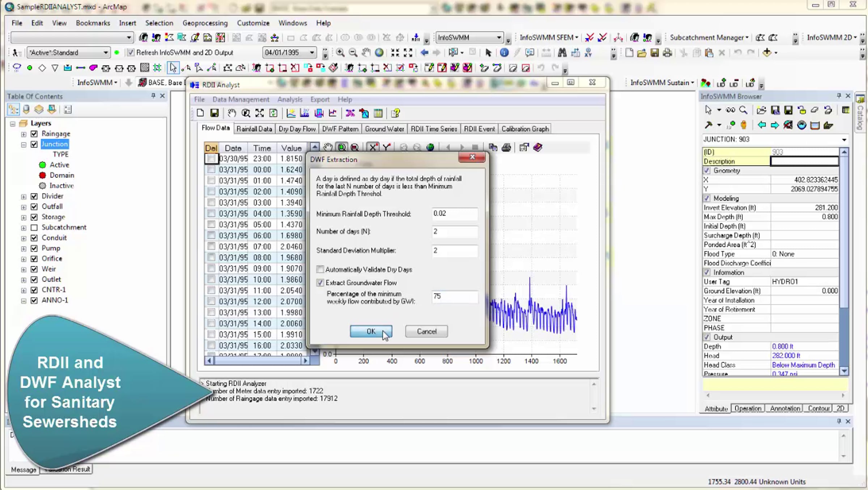This screenshot has height=490, width=868.
Task: Switch to the Operation tab in InfoSWMM Browser
Action: (748, 408)
